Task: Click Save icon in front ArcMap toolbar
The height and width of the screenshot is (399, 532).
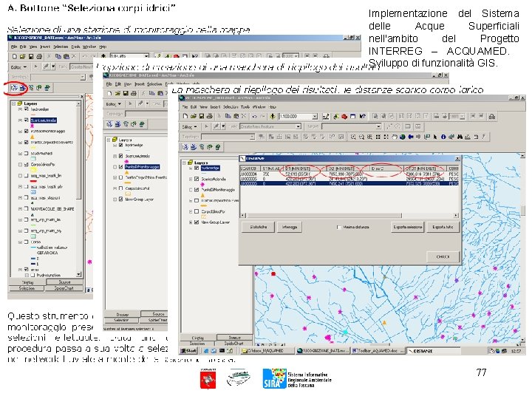Action: pyautogui.click(x=202, y=117)
